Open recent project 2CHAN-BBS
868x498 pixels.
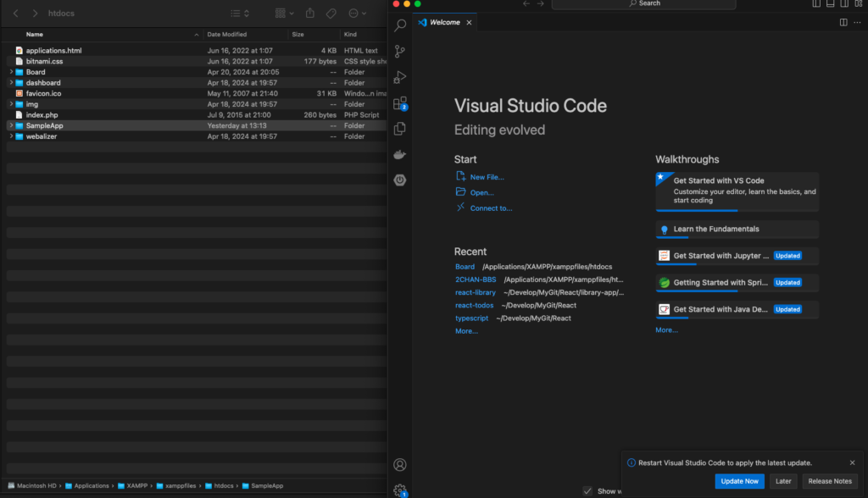pyautogui.click(x=476, y=280)
